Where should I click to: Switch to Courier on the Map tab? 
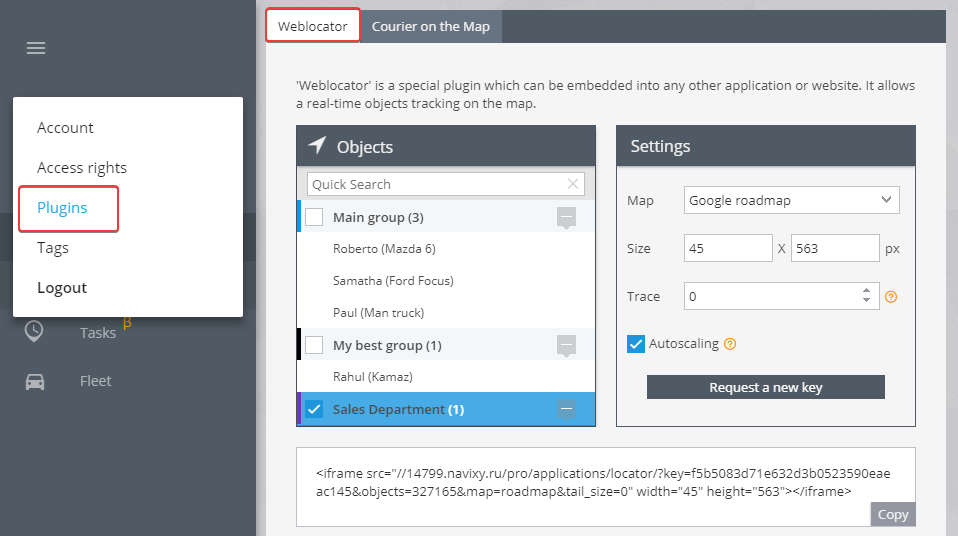pos(431,26)
